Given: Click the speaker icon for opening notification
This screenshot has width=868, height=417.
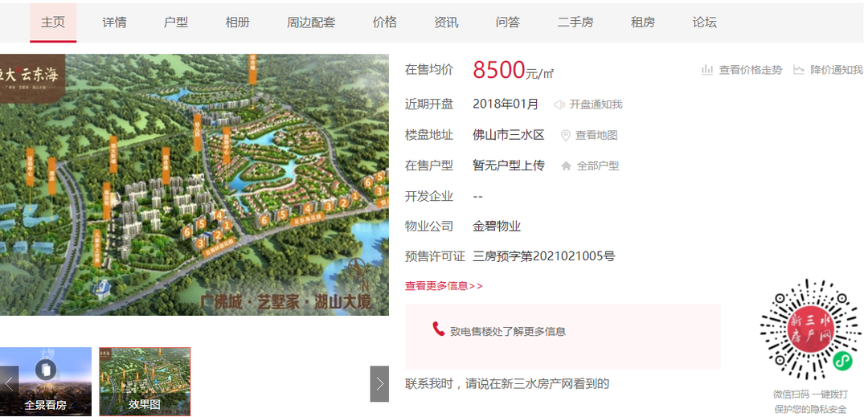Looking at the screenshot, I should pos(559,104).
